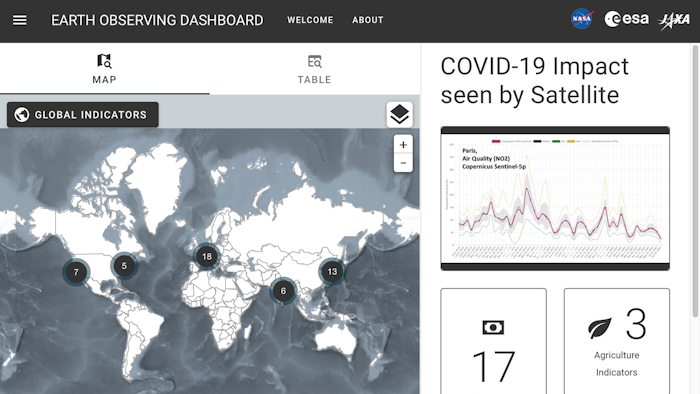Switch to the Table tab

pos(315,69)
